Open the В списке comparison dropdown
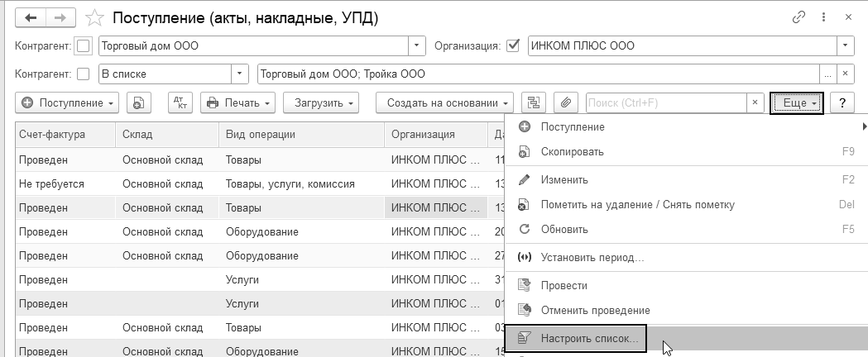868x357 pixels. (x=241, y=74)
